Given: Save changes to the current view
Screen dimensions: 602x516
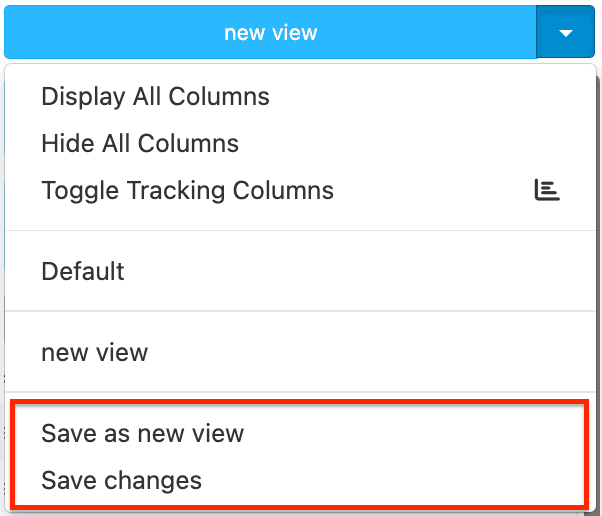Looking at the screenshot, I should pos(121,480).
